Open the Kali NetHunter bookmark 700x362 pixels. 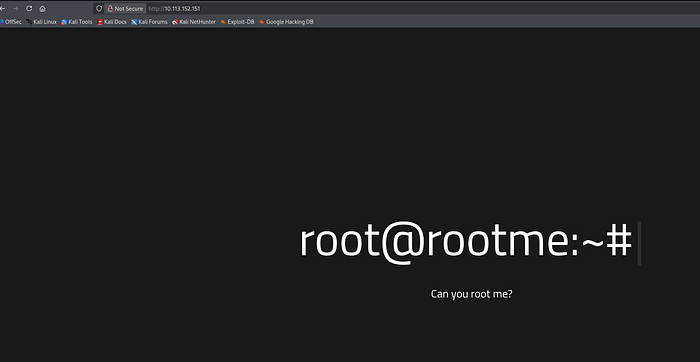pos(194,21)
